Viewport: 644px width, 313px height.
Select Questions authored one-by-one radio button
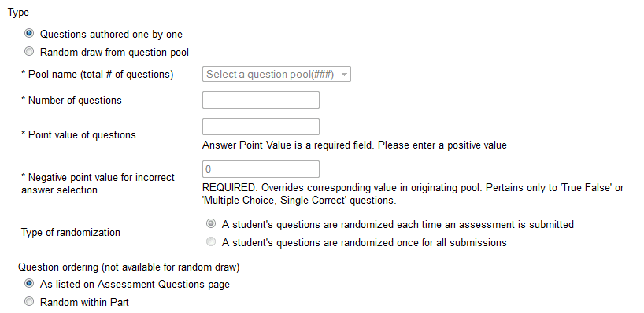[29, 33]
